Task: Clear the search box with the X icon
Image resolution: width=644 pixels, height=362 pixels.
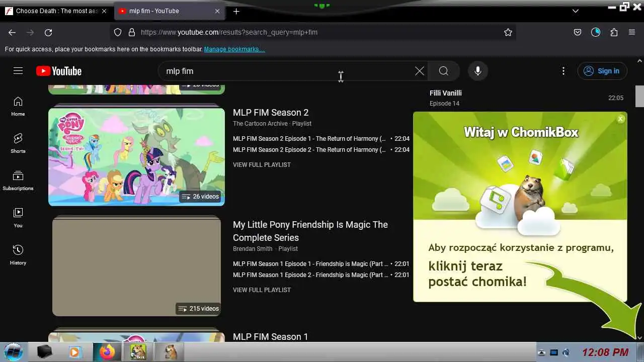Action: tap(420, 71)
